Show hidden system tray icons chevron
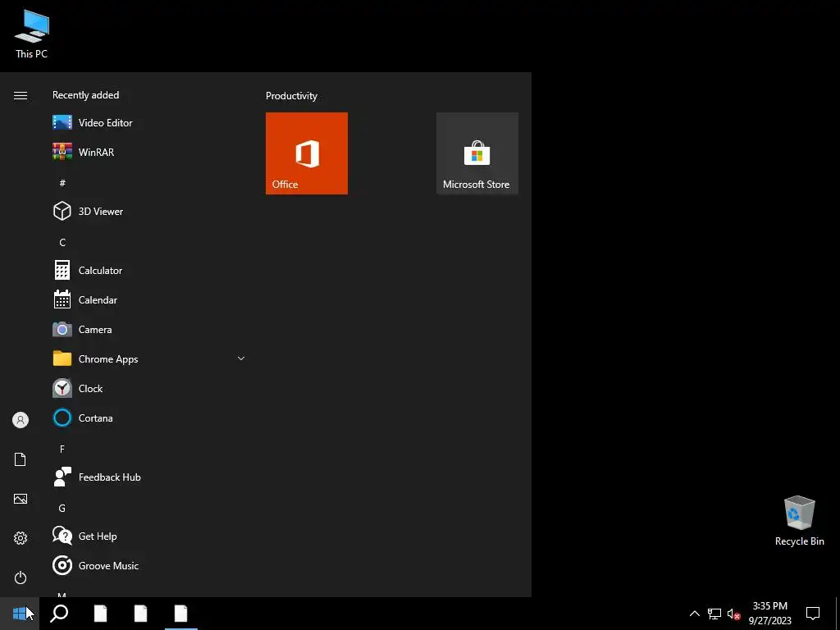This screenshot has height=630, width=840. (x=694, y=614)
